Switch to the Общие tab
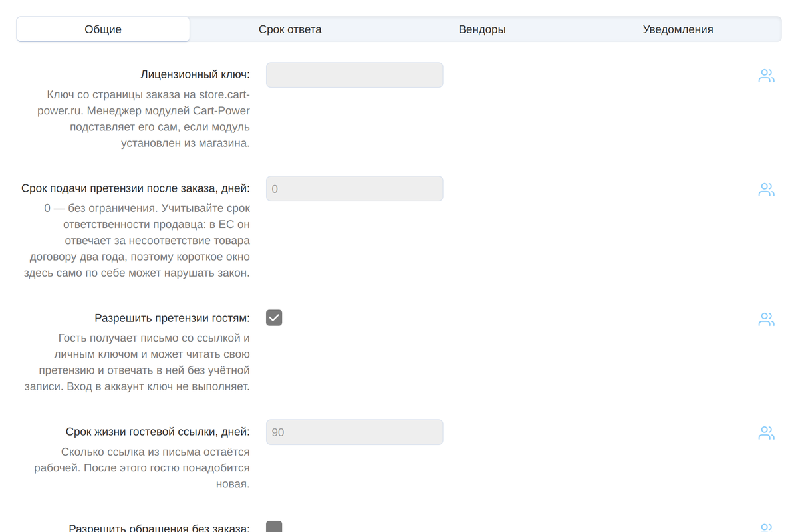This screenshot has height=532, width=798. [x=103, y=29]
